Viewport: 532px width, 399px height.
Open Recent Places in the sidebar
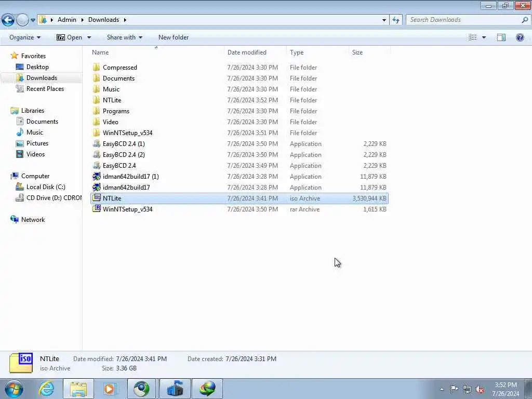click(45, 88)
